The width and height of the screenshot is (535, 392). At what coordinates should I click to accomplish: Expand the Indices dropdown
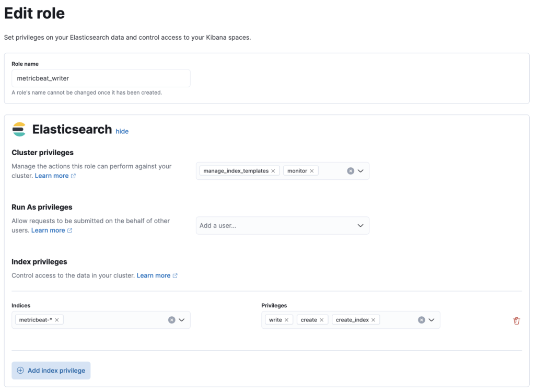point(181,320)
